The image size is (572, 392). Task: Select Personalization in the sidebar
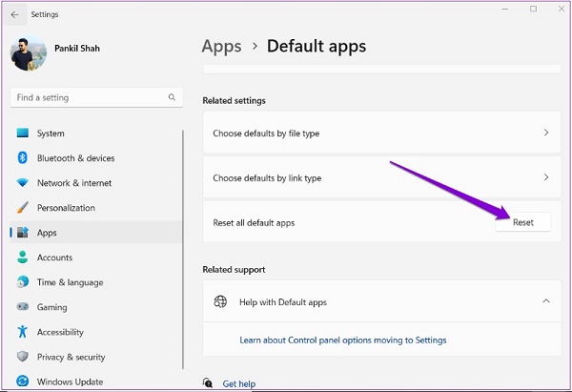coord(96,208)
